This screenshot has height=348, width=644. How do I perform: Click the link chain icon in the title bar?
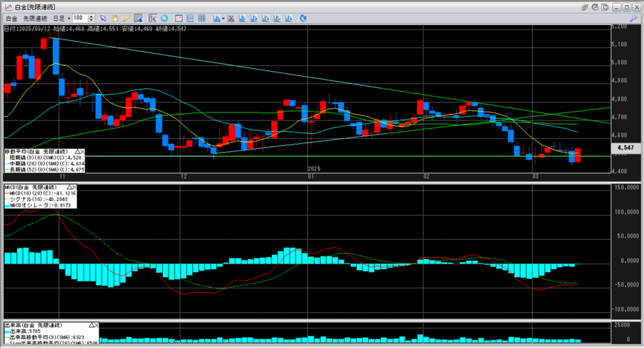point(585,6)
